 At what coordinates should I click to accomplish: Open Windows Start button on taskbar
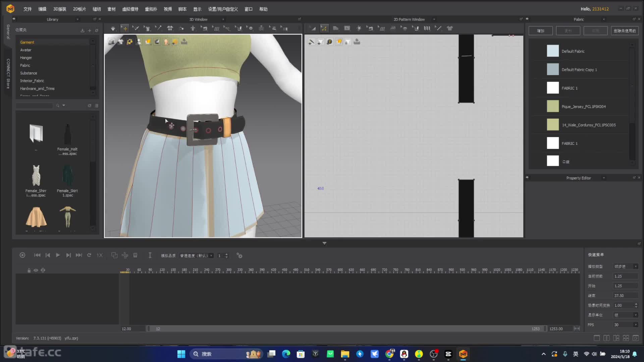coord(181,354)
